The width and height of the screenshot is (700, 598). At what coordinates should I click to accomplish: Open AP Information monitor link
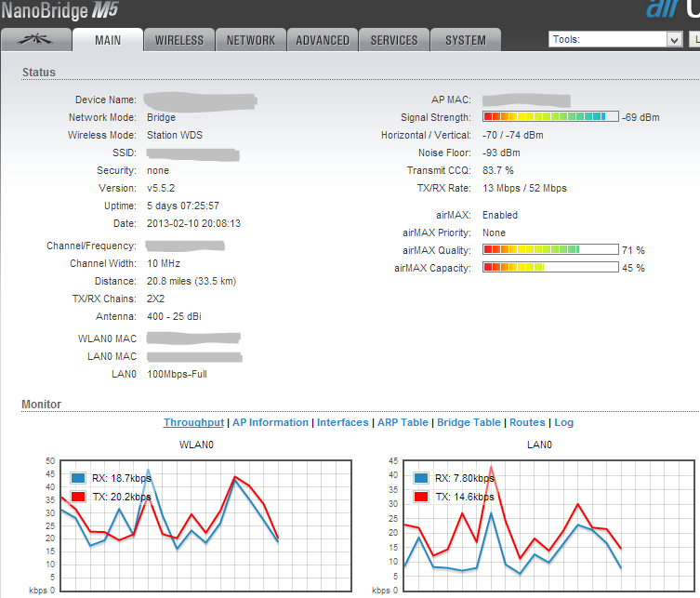pyautogui.click(x=271, y=422)
